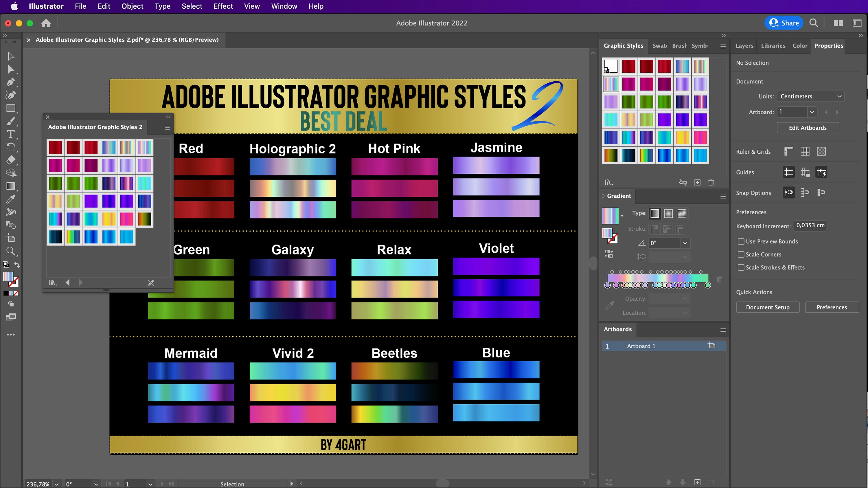Screen dimensions: 868x488
Task: Enable Scale Strokes & Effects
Action: click(741, 267)
